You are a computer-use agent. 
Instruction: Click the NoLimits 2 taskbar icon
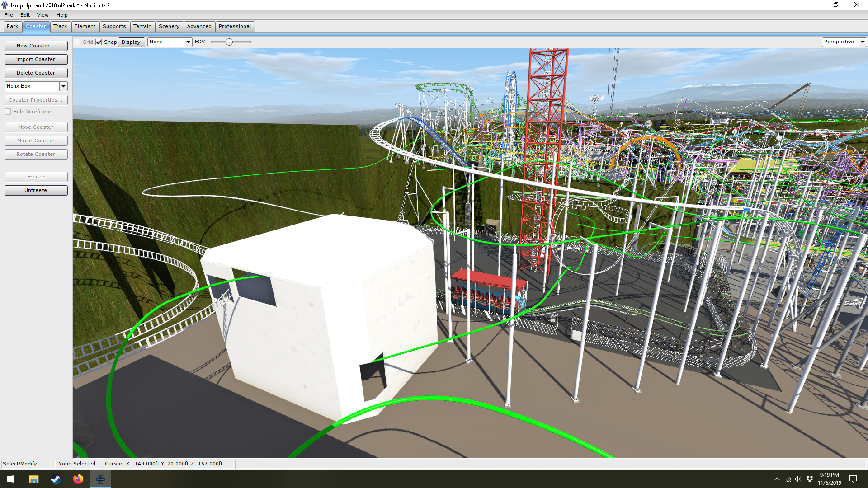pos(100,479)
